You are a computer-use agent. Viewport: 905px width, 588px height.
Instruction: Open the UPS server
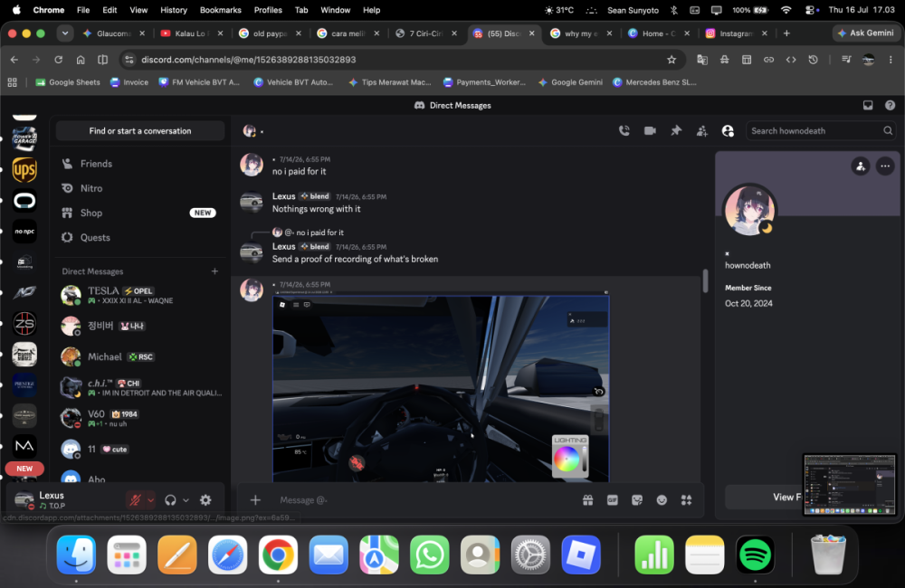[24, 170]
